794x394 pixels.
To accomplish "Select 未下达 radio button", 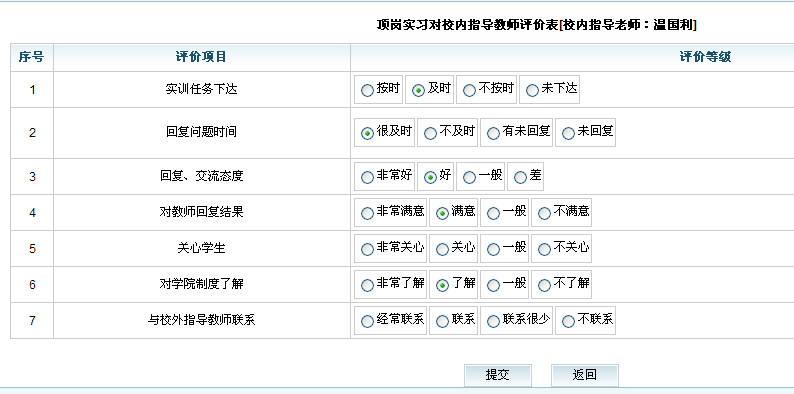I will (532, 91).
